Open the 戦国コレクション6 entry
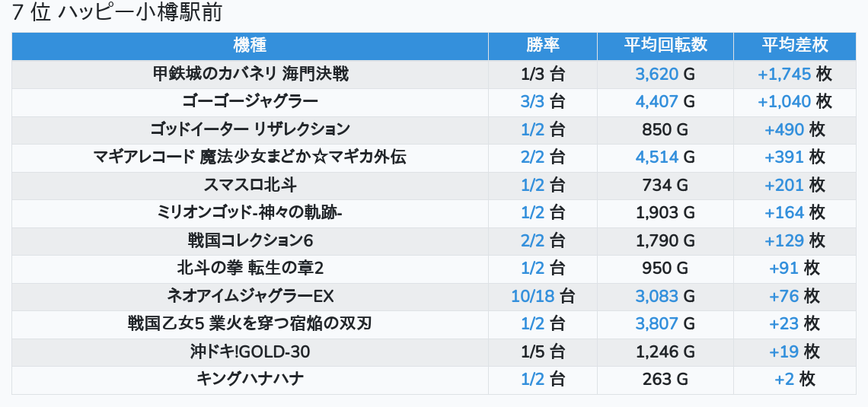The image size is (868, 407). click(x=251, y=241)
